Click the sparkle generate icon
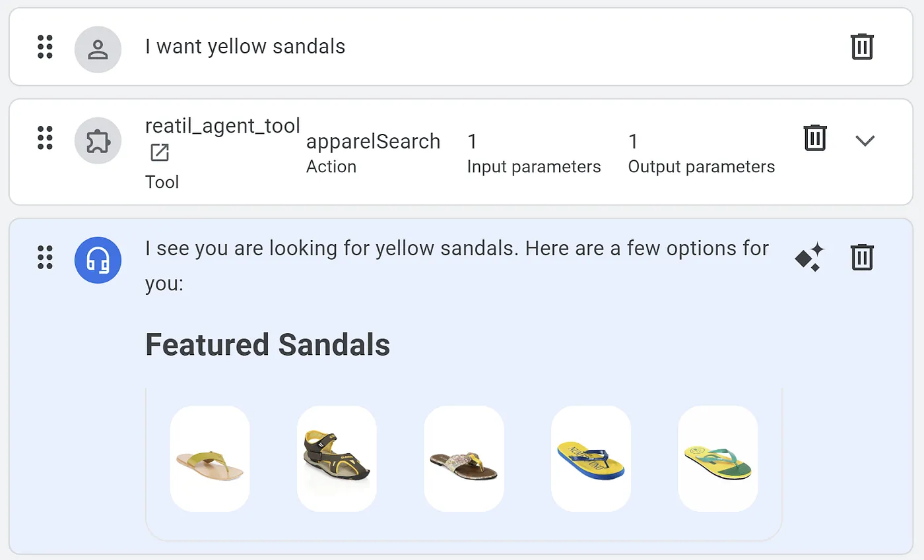The image size is (924, 560). pos(809,257)
